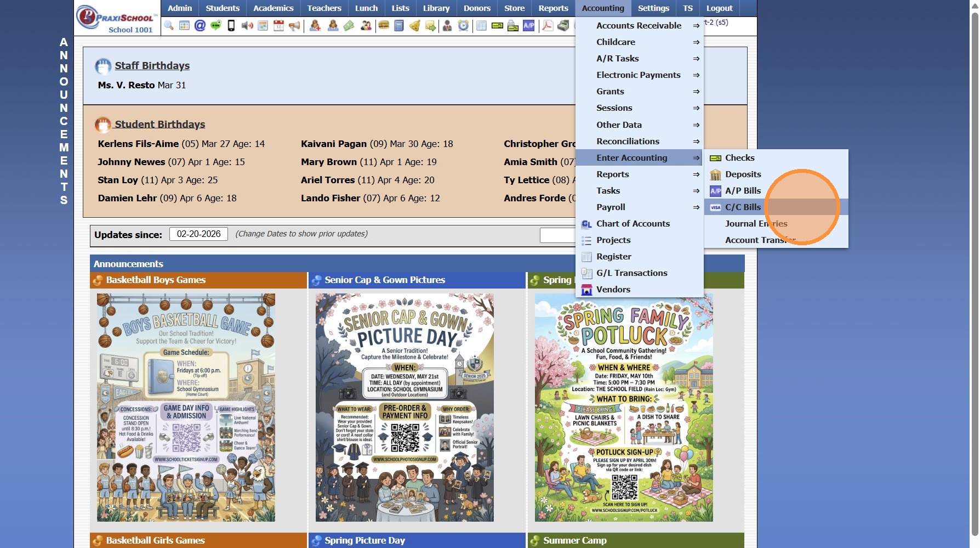This screenshot has height=548, width=980.
Task: Click the page vertical scrollbar
Action: point(975,274)
